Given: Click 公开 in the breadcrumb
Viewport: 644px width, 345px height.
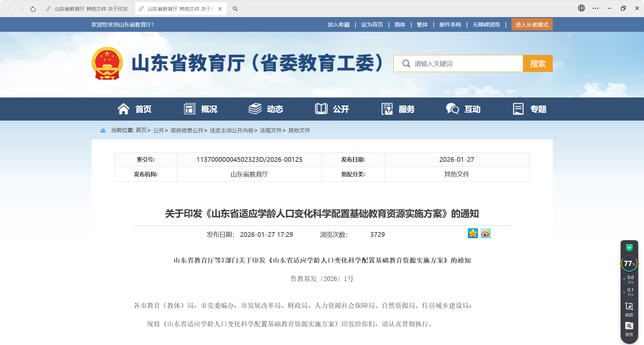Looking at the screenshot, I should click(159, 130).
